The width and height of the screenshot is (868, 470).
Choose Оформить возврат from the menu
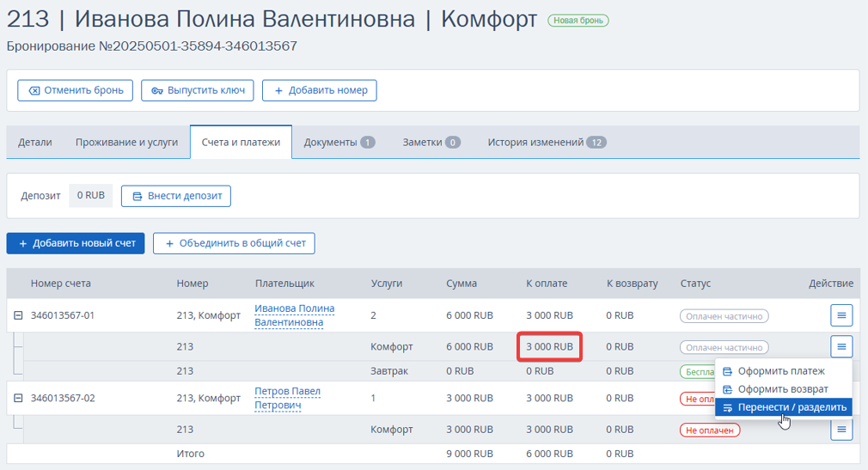tap(783, 389)
